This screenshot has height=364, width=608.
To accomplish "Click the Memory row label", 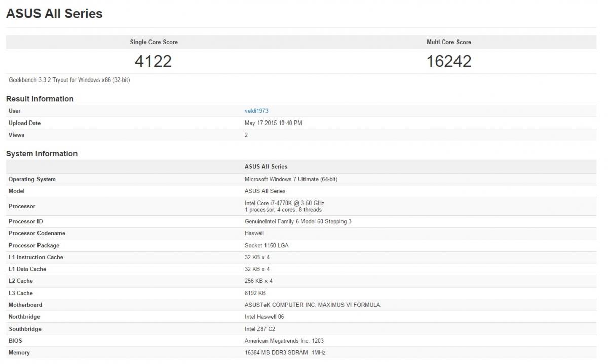I will (19, 353).
